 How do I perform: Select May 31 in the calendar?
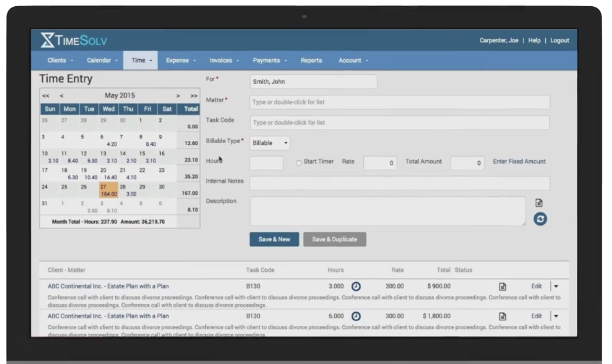50,207
